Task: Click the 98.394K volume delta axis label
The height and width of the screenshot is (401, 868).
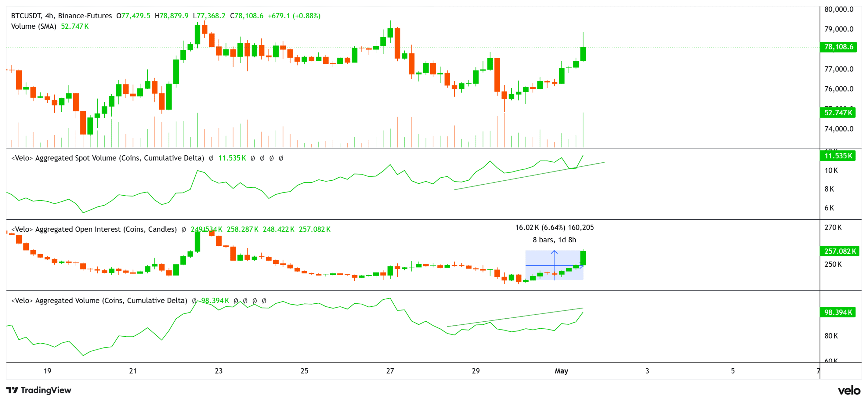Action: coord(837,312)
